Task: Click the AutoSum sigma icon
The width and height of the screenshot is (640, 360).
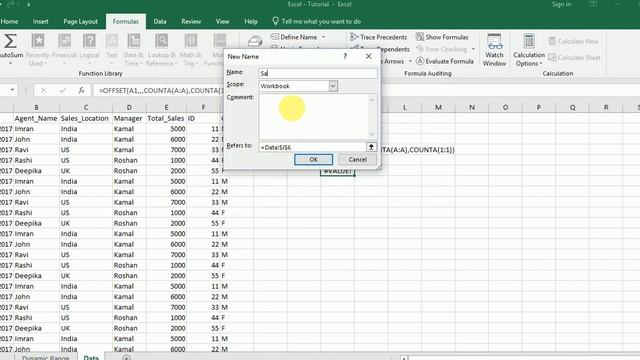Action: 10,41
